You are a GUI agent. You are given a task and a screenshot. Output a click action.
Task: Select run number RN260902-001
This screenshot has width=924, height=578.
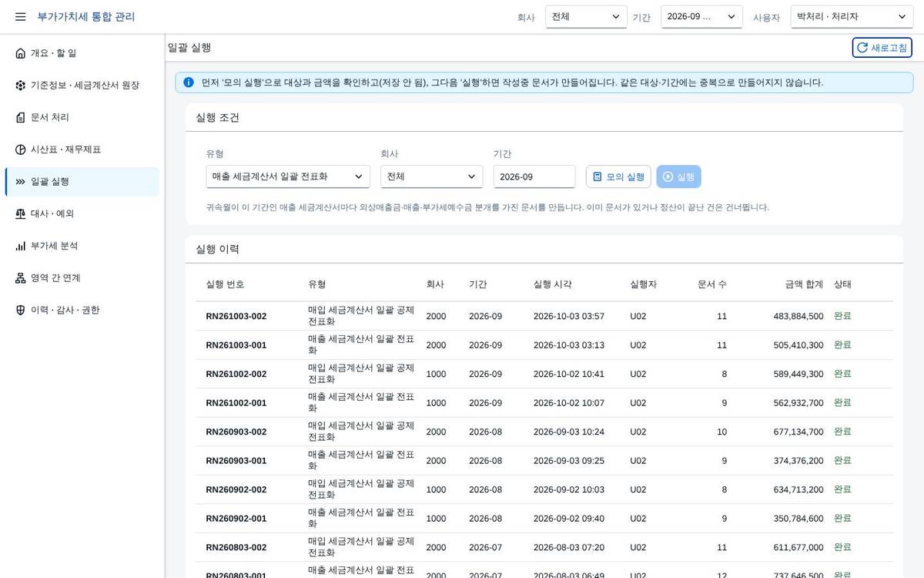tap(236, 519)
